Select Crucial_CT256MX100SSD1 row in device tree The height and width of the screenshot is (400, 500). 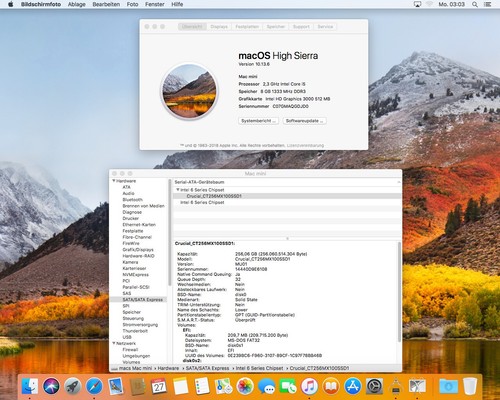(287, 196)
